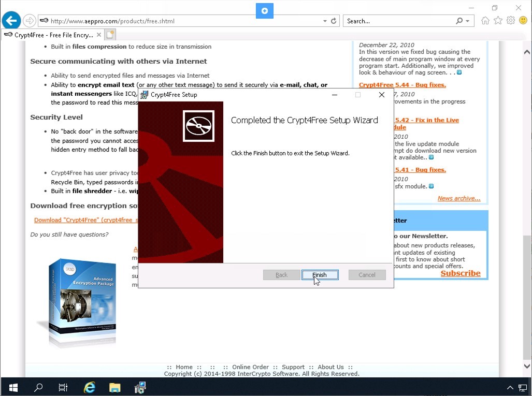
Task: Open the Internet Explorer Home icon
Action: [485, 21]
